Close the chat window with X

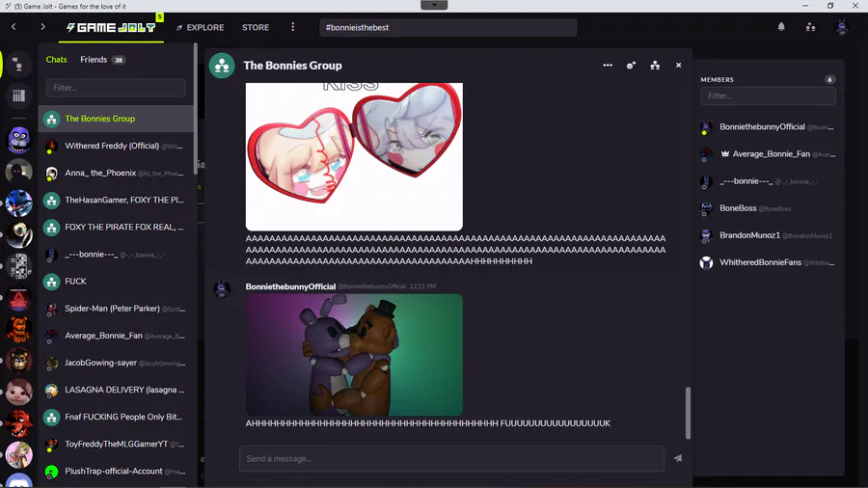[678, 66]
